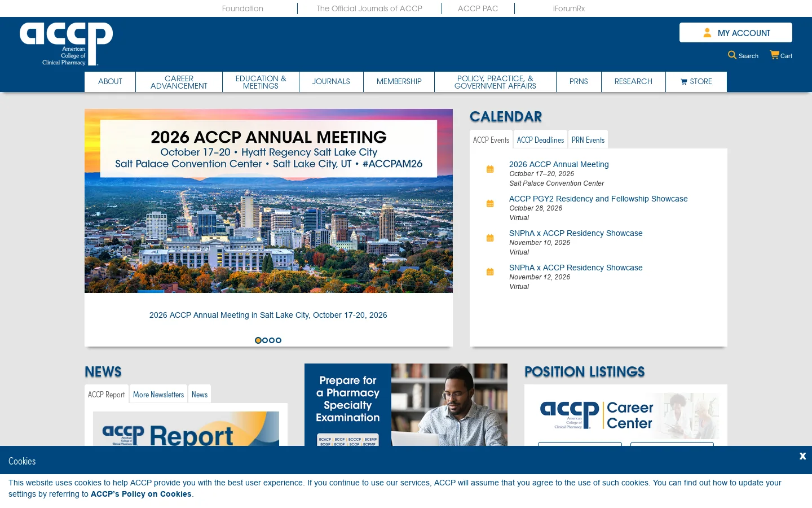Open the carousel caption link about Salt Lake City
Viewport: 812px width, 508px height.
coord(268,315)
